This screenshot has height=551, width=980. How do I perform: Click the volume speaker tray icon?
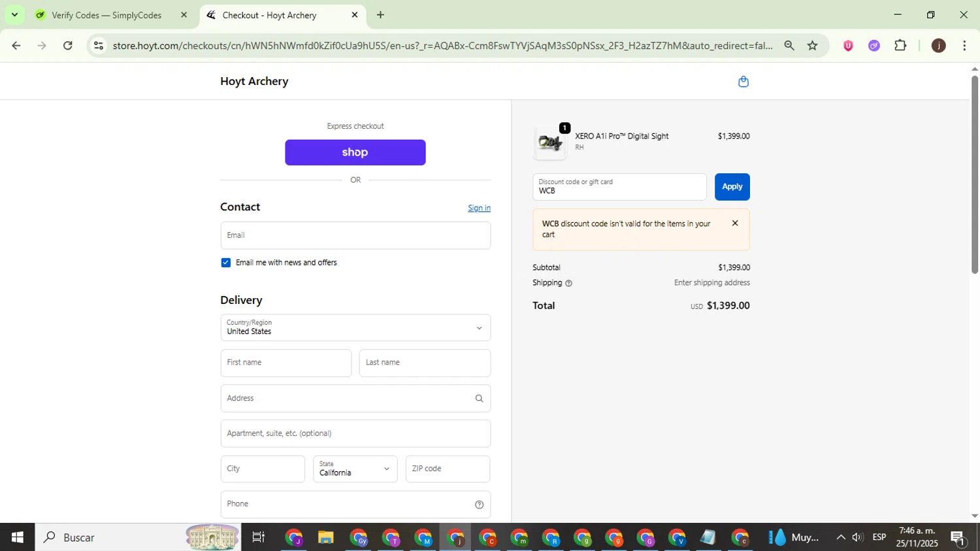[x=858, y=537]
